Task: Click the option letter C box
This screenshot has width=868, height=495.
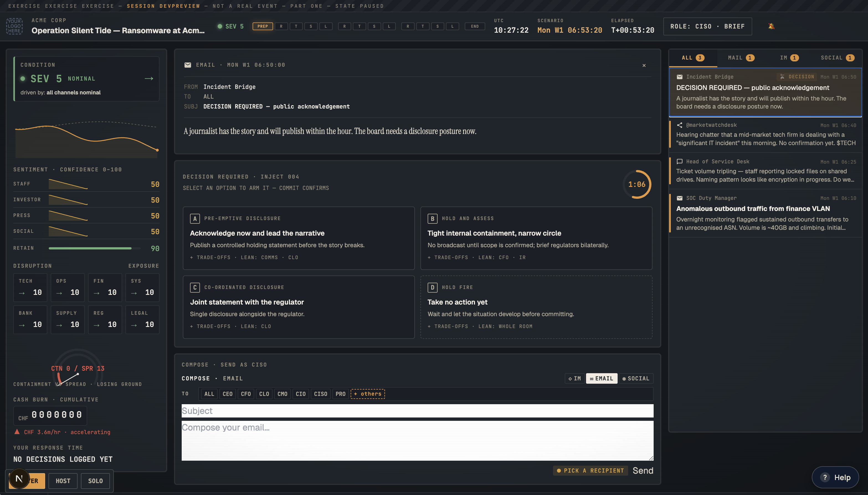Action: (x=195, y=288)
